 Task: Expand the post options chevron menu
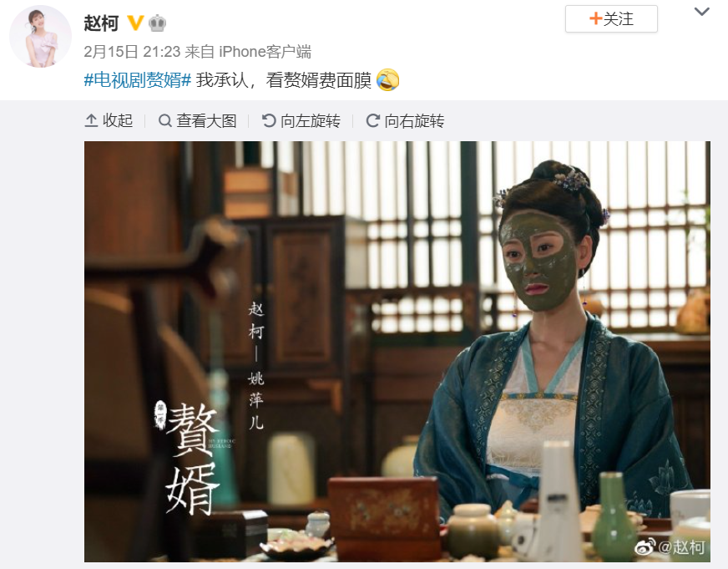[x=701, y=12]
